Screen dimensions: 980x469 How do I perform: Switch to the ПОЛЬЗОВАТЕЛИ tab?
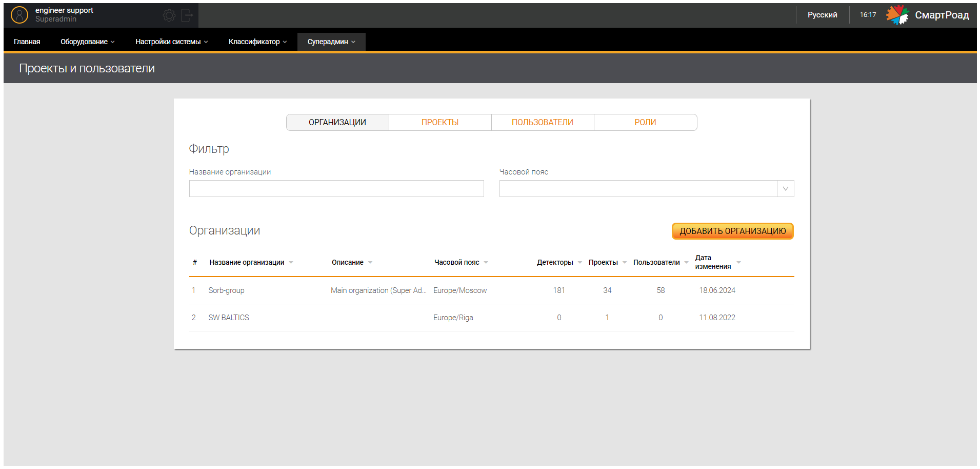(x=543, y=122)
